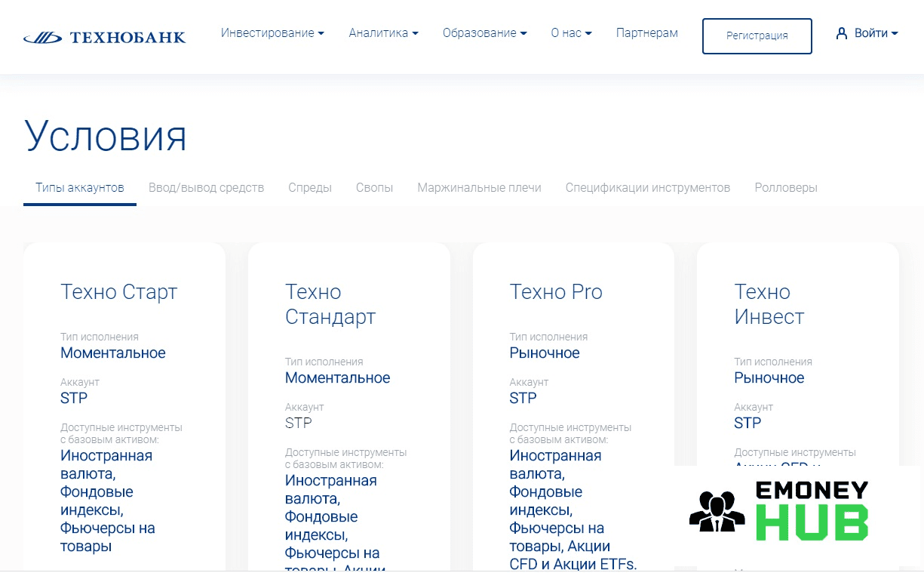Open the Партнерам menu link
Screen dimensions: 924x573
647,33
